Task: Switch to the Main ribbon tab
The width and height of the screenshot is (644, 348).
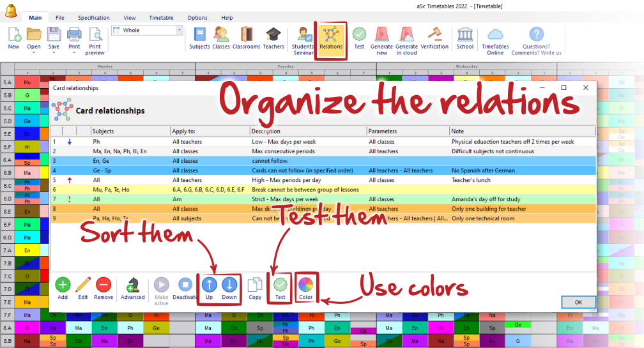Action: click(35, 18)
